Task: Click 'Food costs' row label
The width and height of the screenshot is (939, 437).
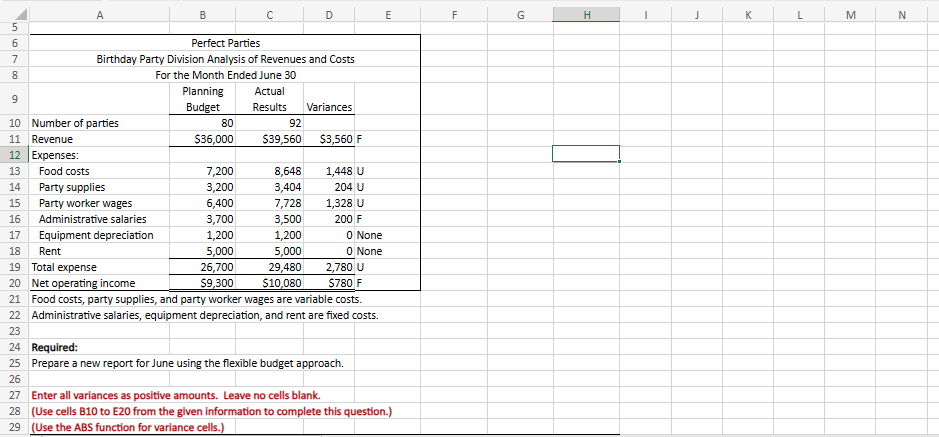Action: pyautogui.click(x=64, y=171)
